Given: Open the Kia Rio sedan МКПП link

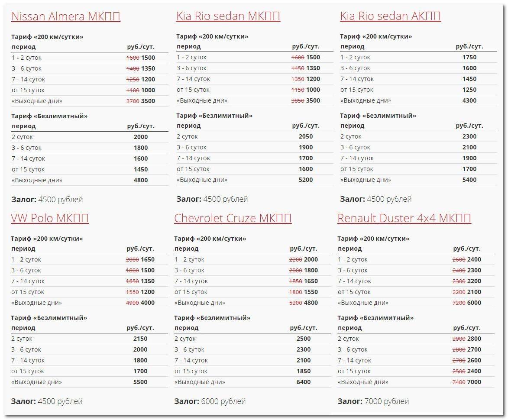Looking at the screenshot, I should (x=228, y=16).
